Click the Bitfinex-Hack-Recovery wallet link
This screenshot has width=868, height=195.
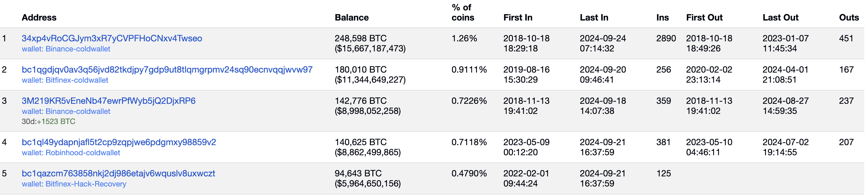(74, 184)
